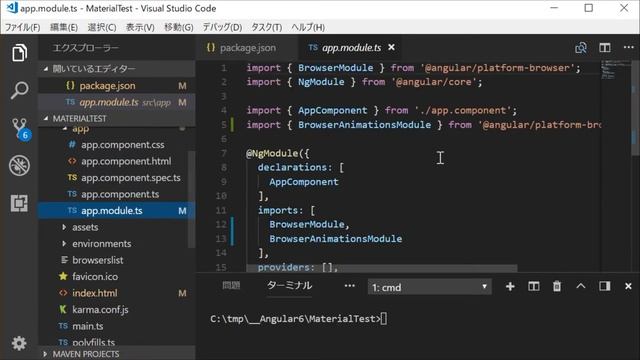The width and height of the screenshot is (640, 360).
Task: Close the app.module.ts editor tab
Action: [x=391, y=47]
